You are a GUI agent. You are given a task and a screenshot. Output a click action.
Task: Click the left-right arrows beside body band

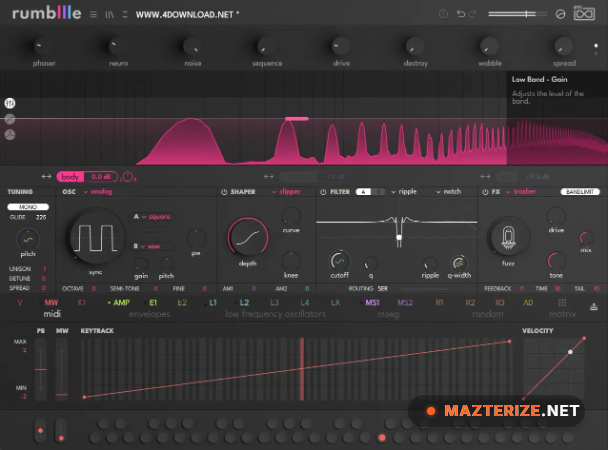pyautogui.click(x=46, y=176)
